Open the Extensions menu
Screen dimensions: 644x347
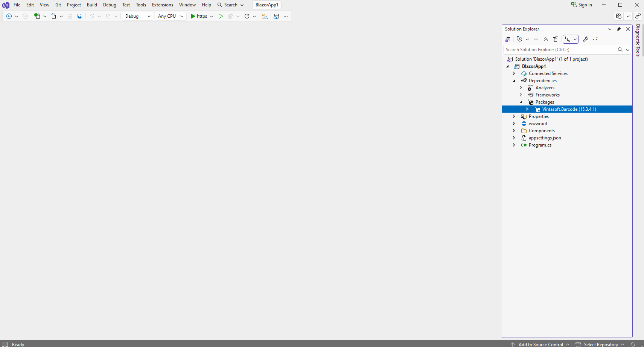pos(163,5)
